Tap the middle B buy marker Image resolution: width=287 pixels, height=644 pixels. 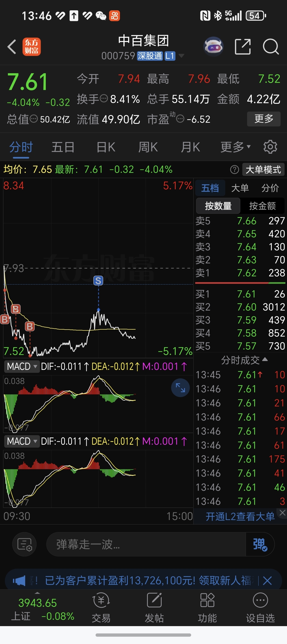point(15,309)
